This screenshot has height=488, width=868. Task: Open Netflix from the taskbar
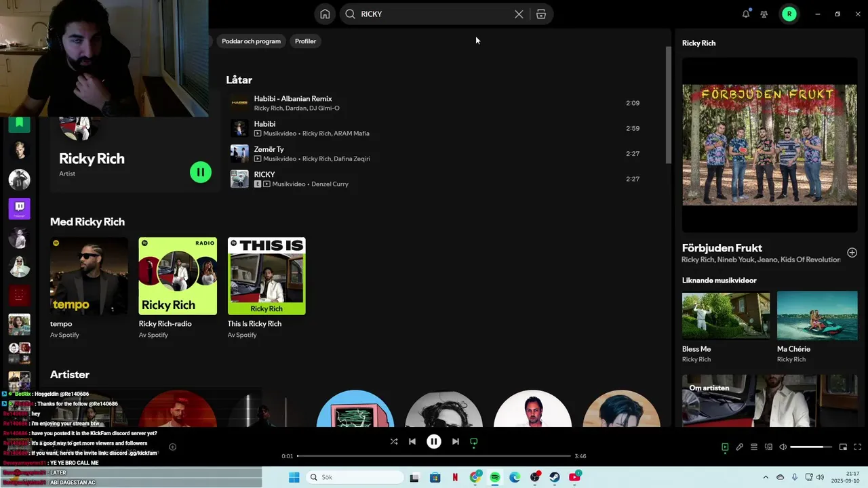(x=455, y=478)
